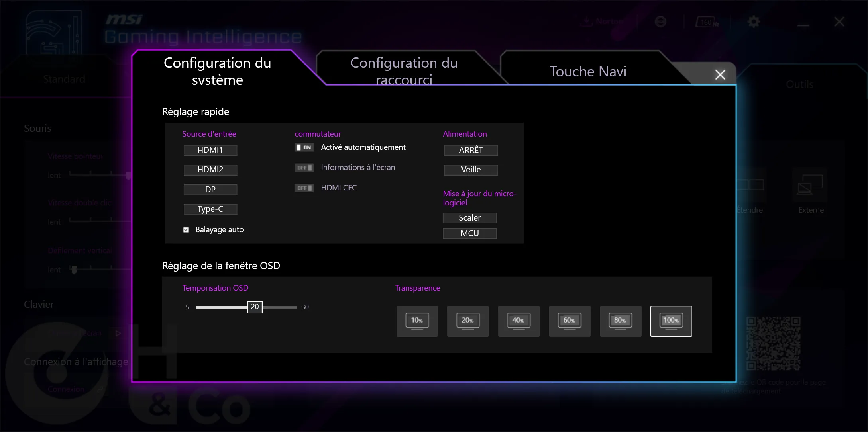This screenshot has width=868, height=432.
Task: Start Scaler firmware update
Action: tap(470, 218)
